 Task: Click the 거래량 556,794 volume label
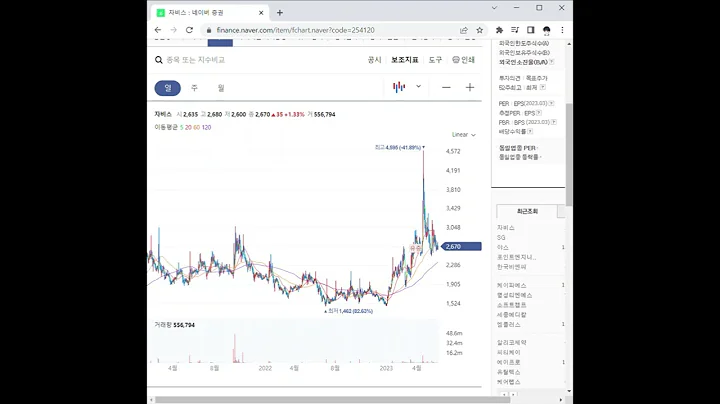[174, 325]
